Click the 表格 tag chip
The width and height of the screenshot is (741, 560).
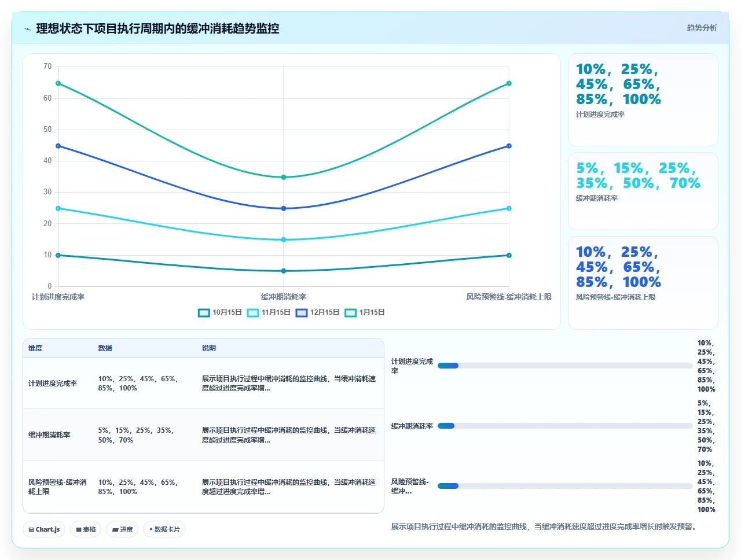click(x=86, y=529)
